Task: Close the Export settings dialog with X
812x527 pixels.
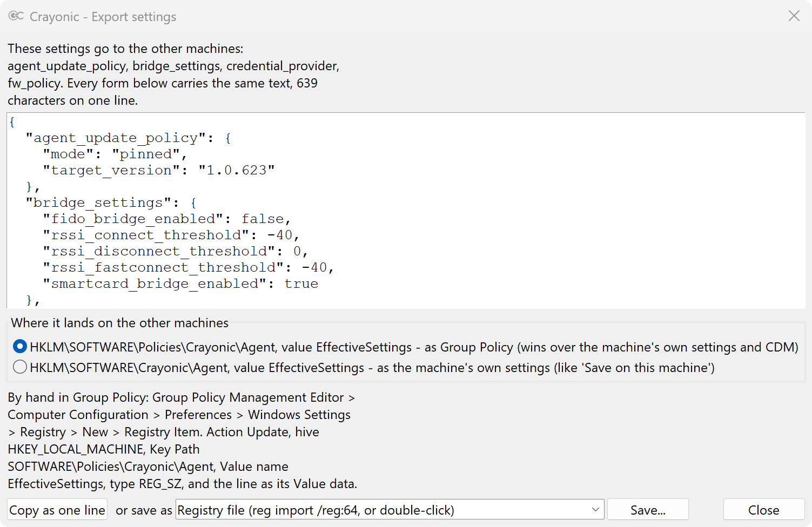Action: (x=794, y=16)
